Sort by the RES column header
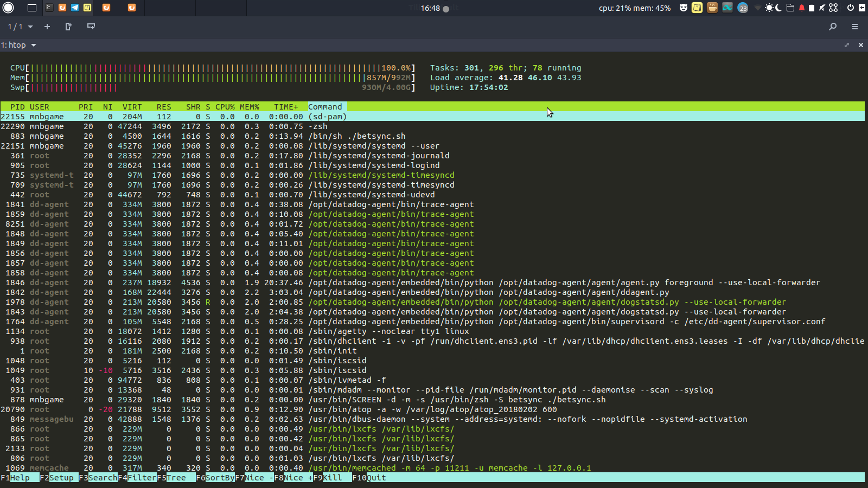 click(164, 107)
